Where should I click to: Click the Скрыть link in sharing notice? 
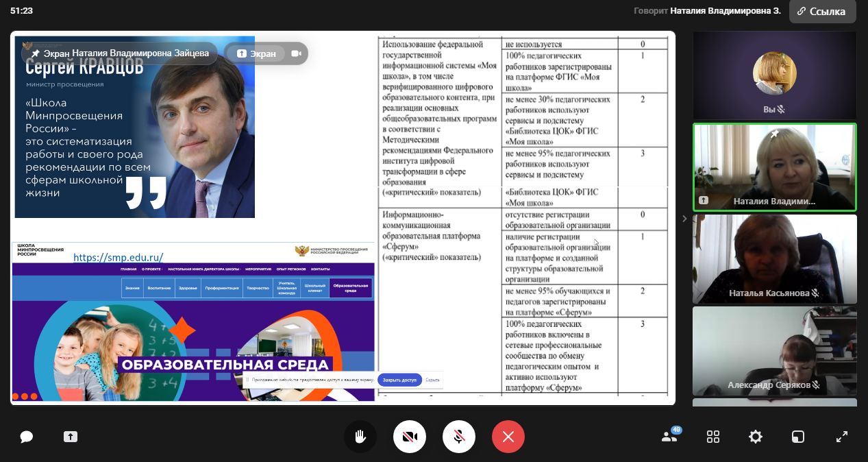tap(432, 380)
